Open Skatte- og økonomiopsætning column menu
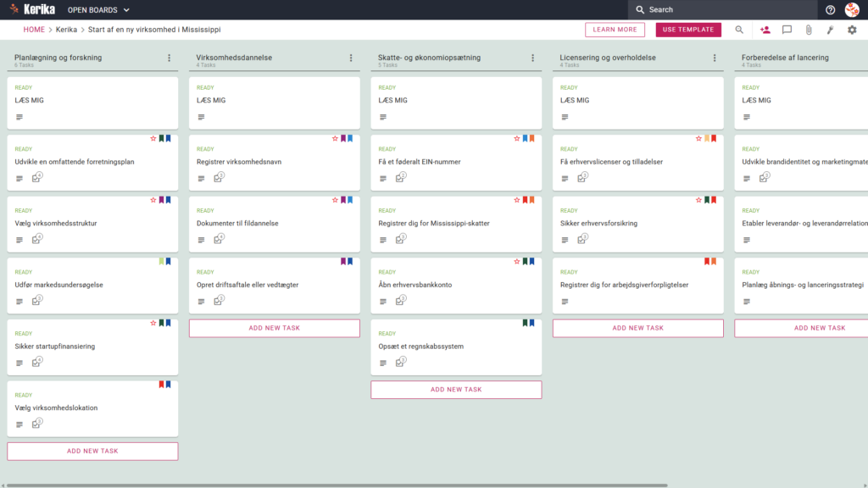Image resolution: width=868 pixels, height=488 pixels. coord(533,58)
